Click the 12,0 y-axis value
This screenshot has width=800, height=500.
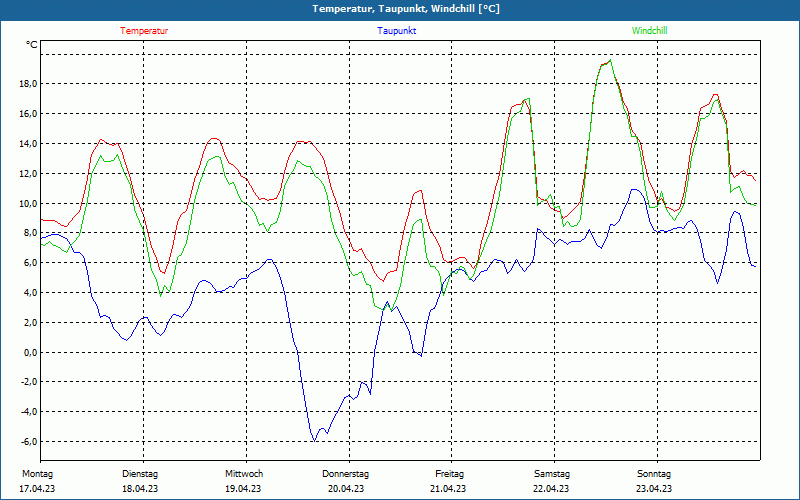point(28,173)
